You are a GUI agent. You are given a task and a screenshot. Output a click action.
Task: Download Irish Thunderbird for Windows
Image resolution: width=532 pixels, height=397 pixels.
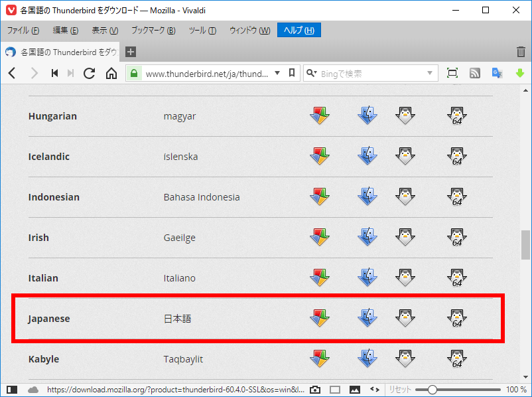click(x=320, y=237)
